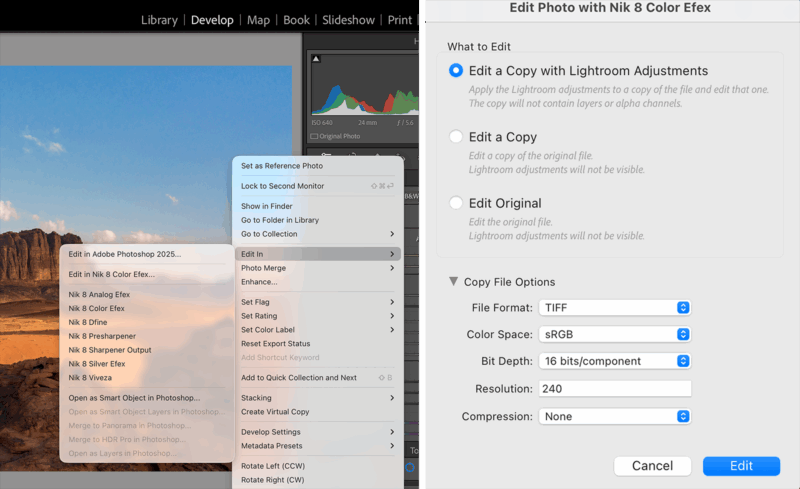This screenshot has height=489, width=800.
Task: Choose the Edit a Copy radio option
Action: [457, 137]
